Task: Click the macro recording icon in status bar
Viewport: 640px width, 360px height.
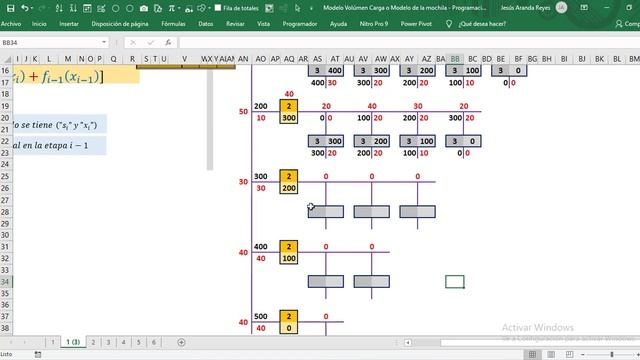Action: [38, 354]
